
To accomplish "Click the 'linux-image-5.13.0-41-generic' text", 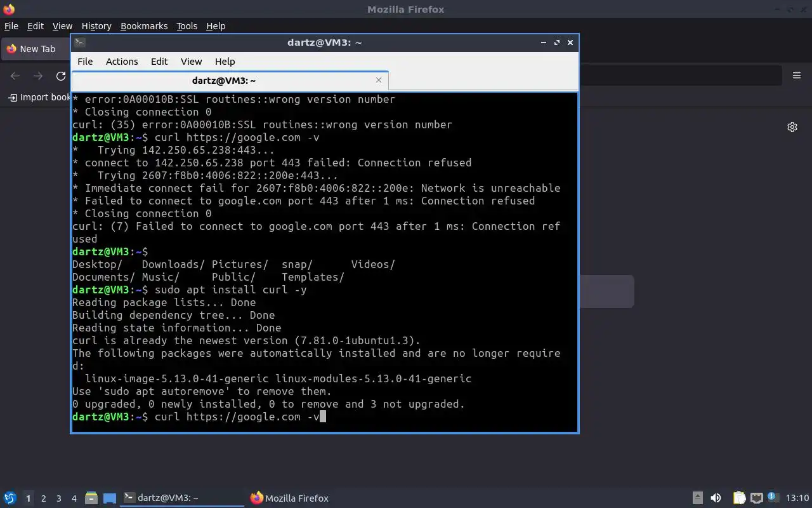I will coord(176,378).
